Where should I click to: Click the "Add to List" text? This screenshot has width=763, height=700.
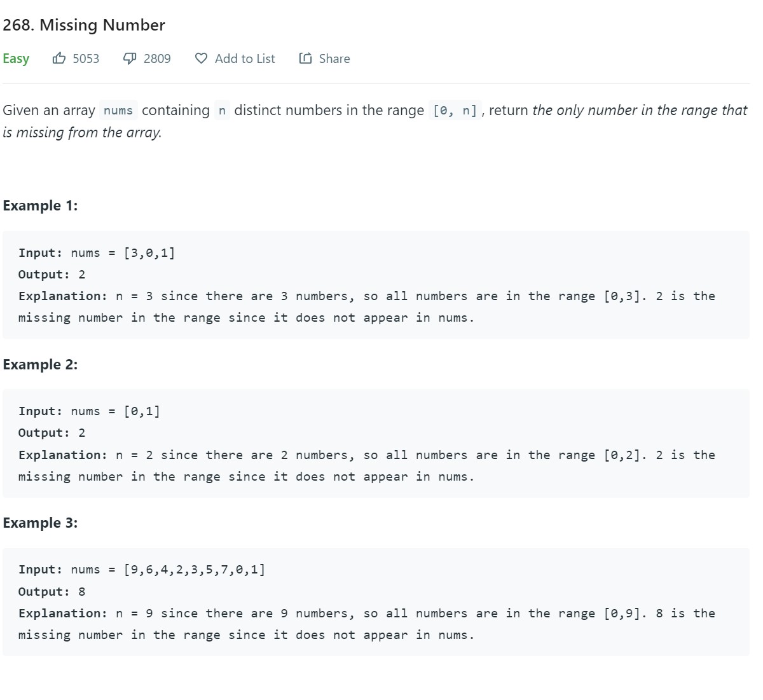pyautogui.click(x=245, y=58)
